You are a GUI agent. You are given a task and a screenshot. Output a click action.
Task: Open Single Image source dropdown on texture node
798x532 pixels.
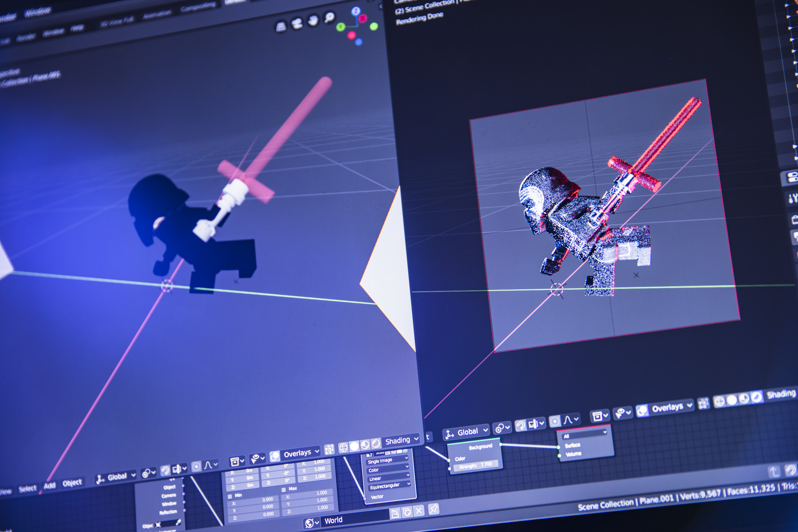point(388,460)
